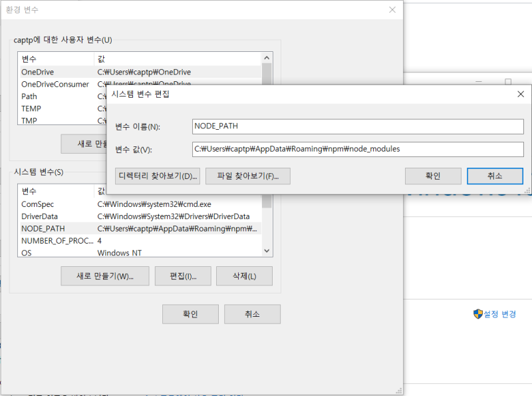The image size is (532, 396).
Task: Click user variables 새로 만들기 button
Action: (x=84, y=144)
